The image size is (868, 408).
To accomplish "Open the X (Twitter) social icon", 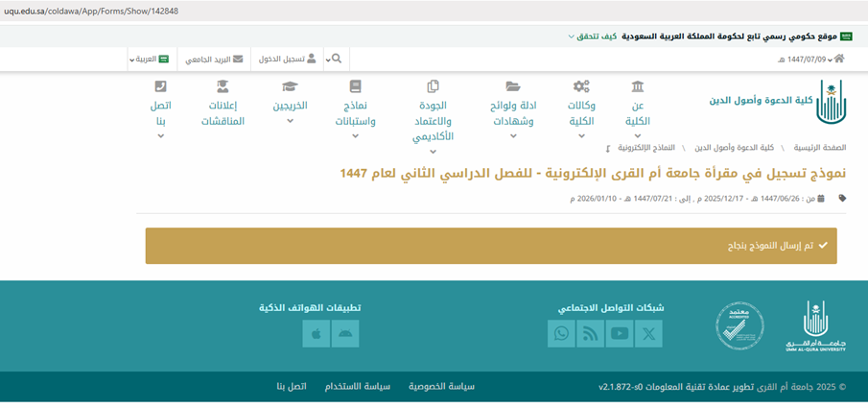I will point(648,334).
